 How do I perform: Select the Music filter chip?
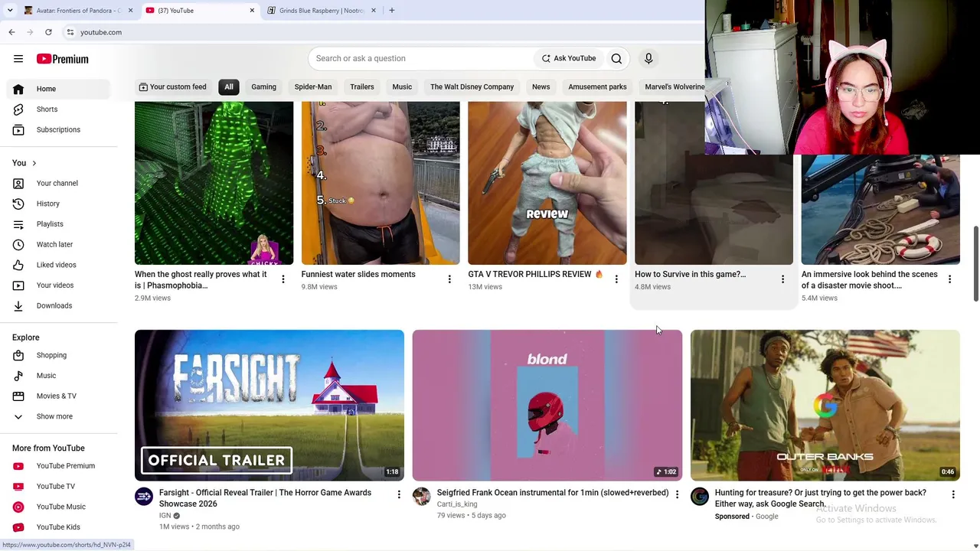coord(402,86)
